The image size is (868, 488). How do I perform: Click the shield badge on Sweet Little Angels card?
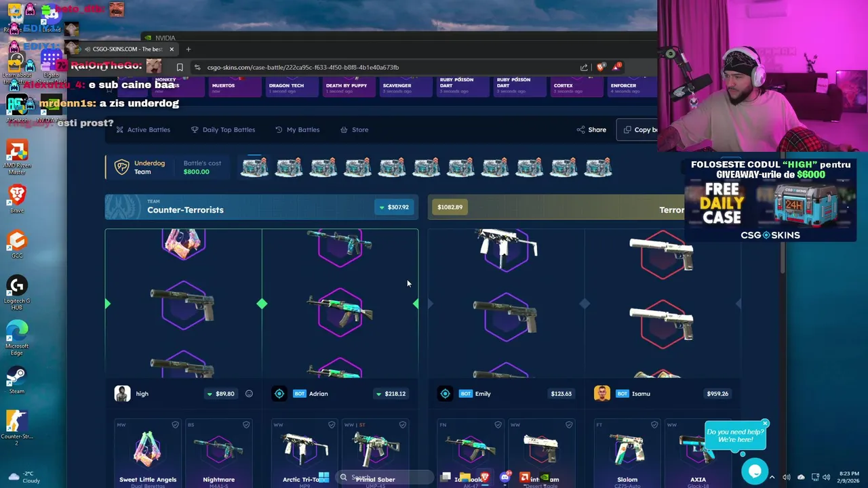(175, 425)
